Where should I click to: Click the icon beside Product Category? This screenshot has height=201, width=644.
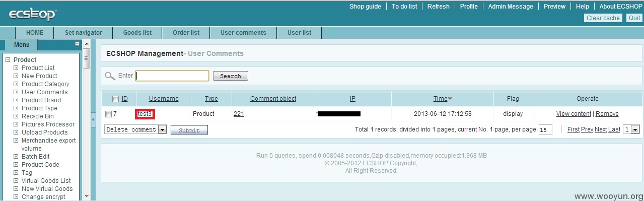[16, 84]
